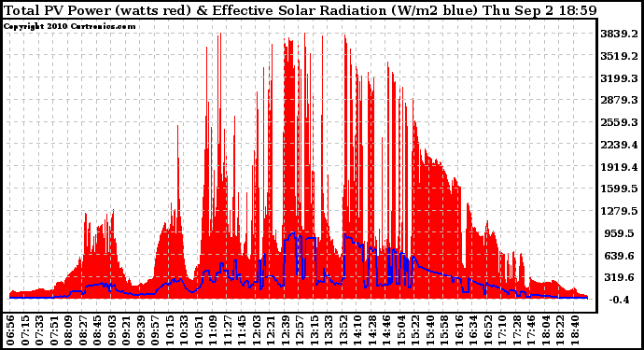This screenshot has height=350, width=644.
Task: Click the 13:33 time label
Action: pyautogui.click(x=329, y=330)
